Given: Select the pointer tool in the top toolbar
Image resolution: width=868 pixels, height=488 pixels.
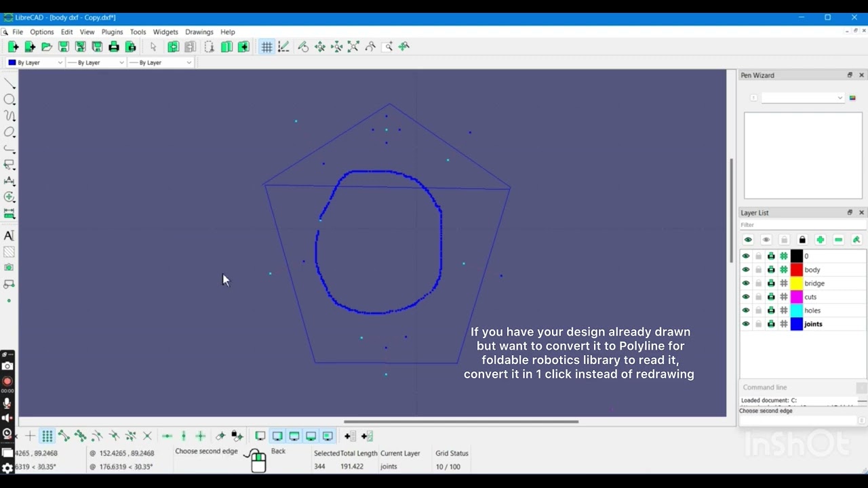Looking at the screenshot, I should (153, 47).
